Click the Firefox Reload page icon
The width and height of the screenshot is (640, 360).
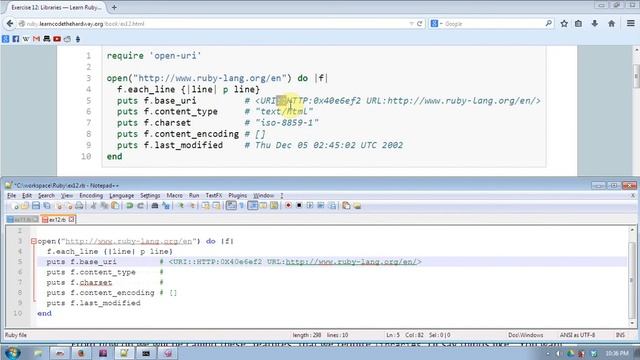click(419, 24)
